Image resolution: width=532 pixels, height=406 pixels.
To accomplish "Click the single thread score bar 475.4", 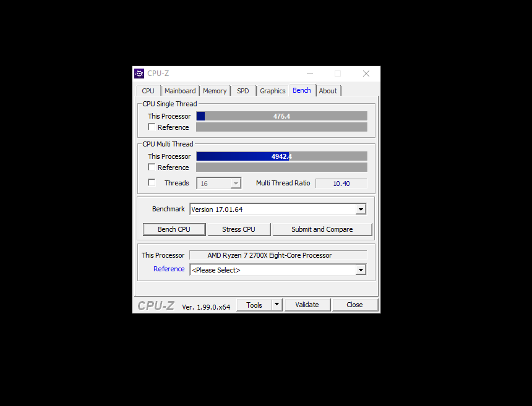I will [282, 116].
